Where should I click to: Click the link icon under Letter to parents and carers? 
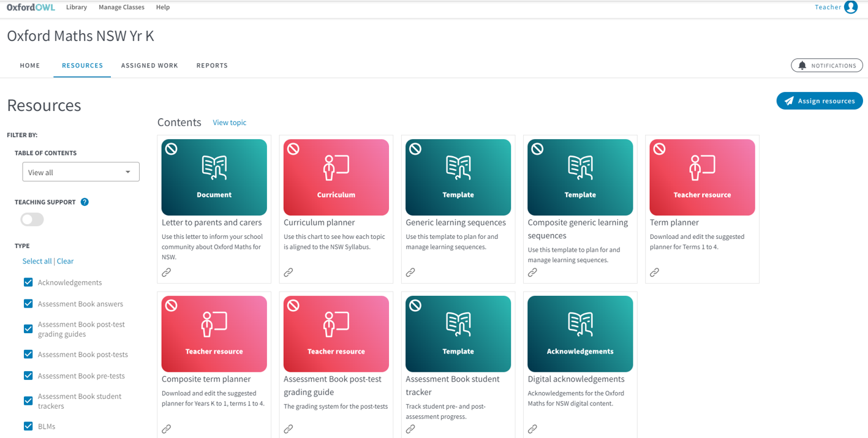click(x=167, y=273)
